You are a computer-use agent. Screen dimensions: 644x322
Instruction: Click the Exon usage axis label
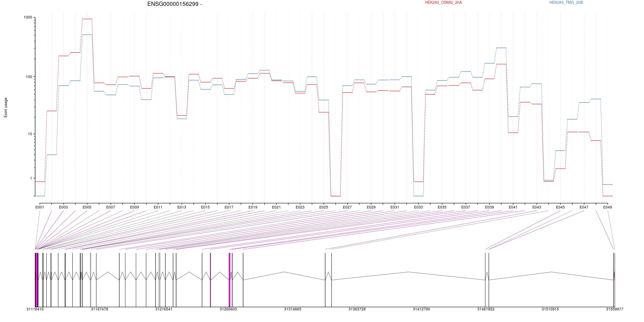pos(6,107)
